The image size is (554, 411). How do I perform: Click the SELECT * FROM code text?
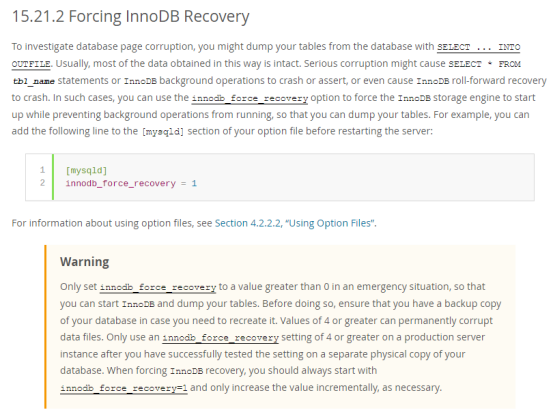pos(484,64)
